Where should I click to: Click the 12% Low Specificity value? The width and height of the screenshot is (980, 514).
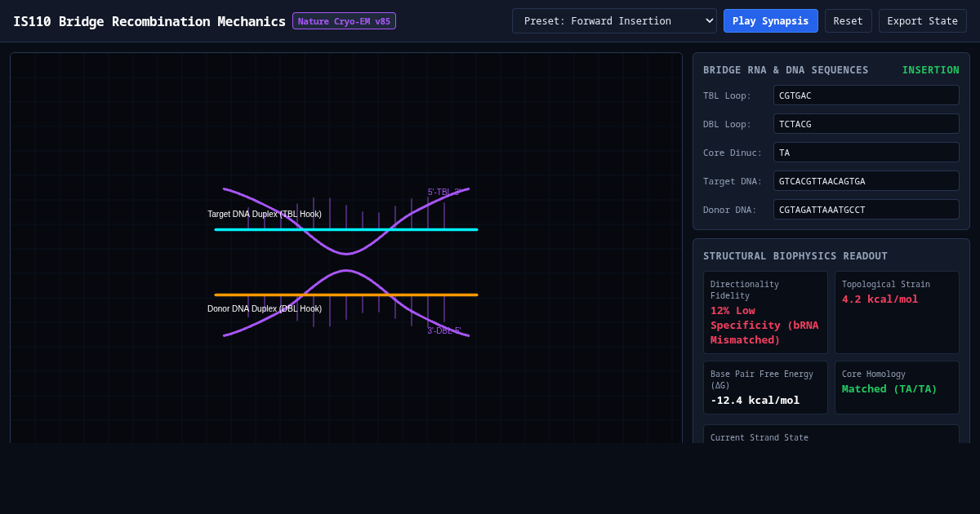pos(764,326)
